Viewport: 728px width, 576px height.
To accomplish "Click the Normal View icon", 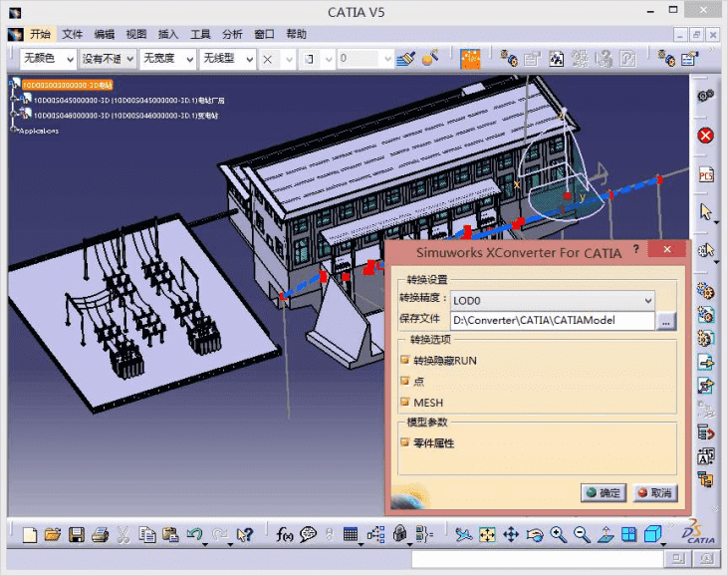I will click(606, 535).
